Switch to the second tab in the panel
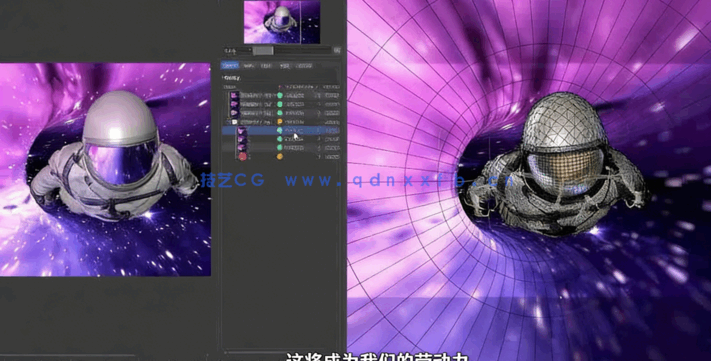 tap(249, 66)
